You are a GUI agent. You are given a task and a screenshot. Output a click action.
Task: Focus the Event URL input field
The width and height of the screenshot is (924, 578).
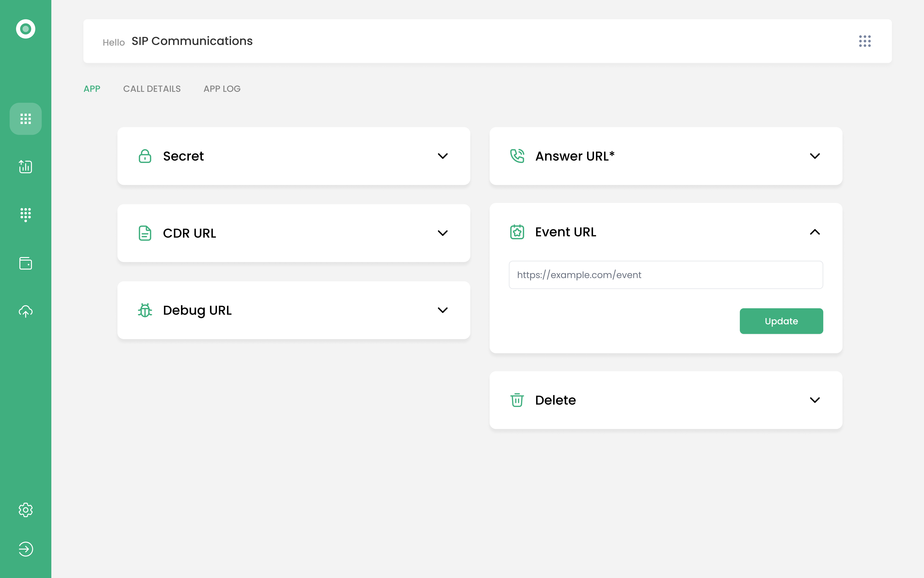tap(666, 275)
